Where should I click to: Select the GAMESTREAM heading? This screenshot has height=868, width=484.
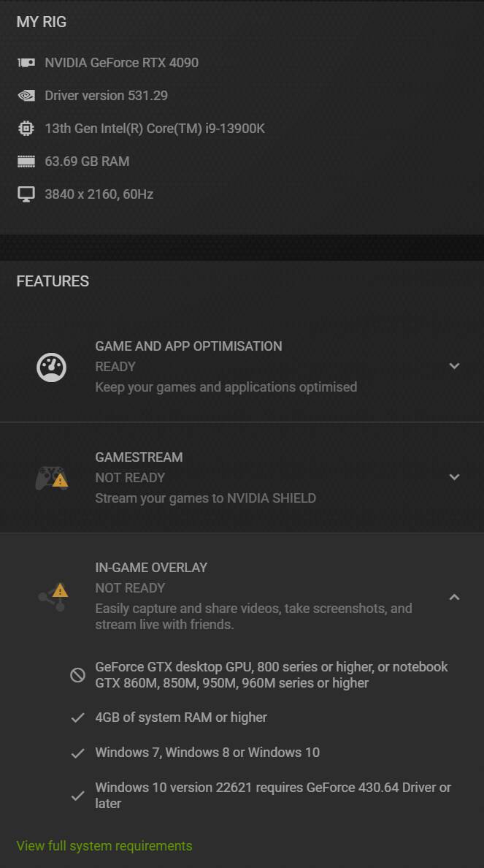(139, 457)
